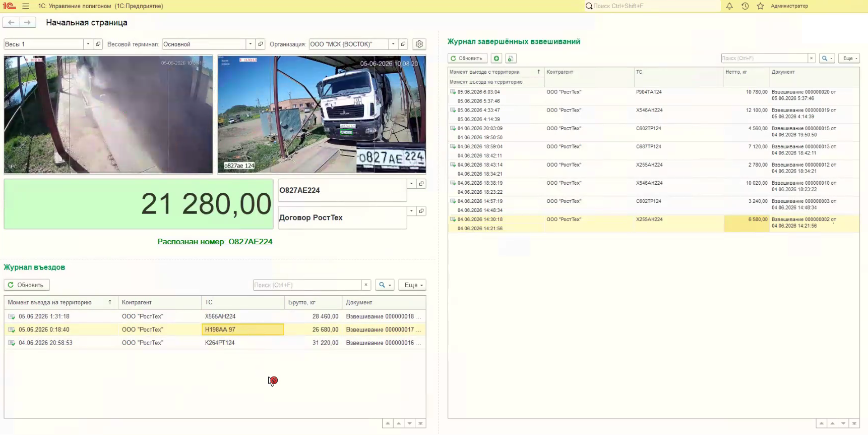Click the green plus icon in completed weighings
Viewport: 868px width, 435px height.
click(x=497, y=59)
